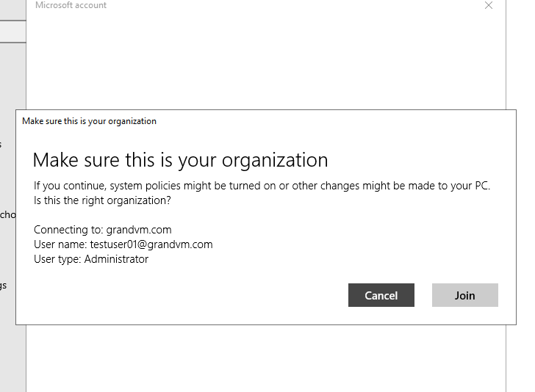Click the Join button
This screenshot has height=392, width=535.
pos(464,295)
